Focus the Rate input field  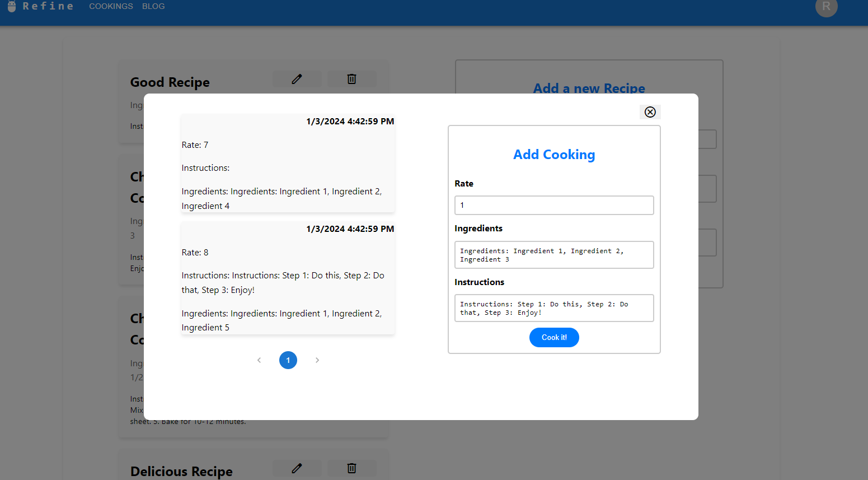tap(554, 205)
